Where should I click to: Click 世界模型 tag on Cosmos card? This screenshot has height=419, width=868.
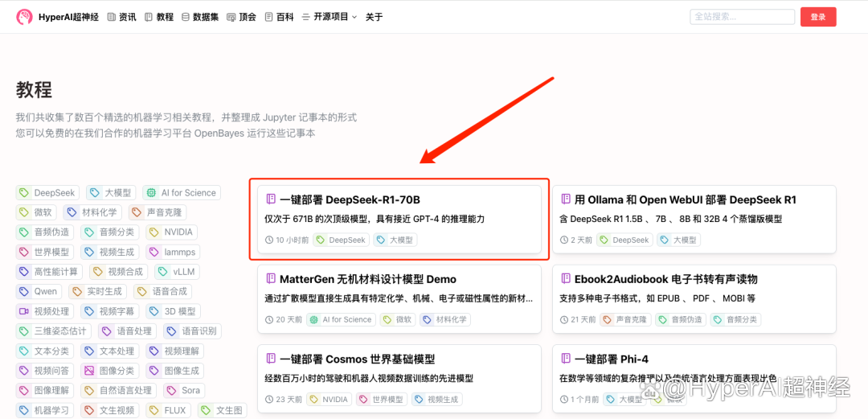coord(382,399)
